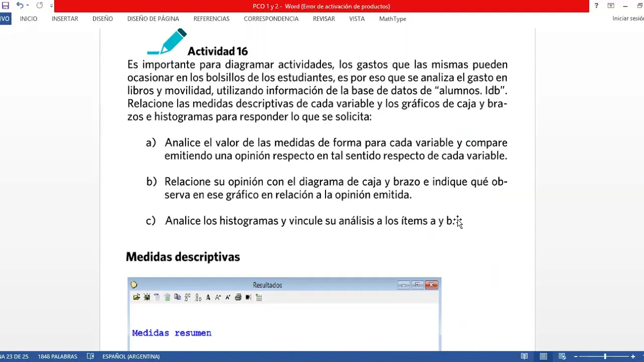Click the 1848 PALABRAS word count

tap(57, 356)
